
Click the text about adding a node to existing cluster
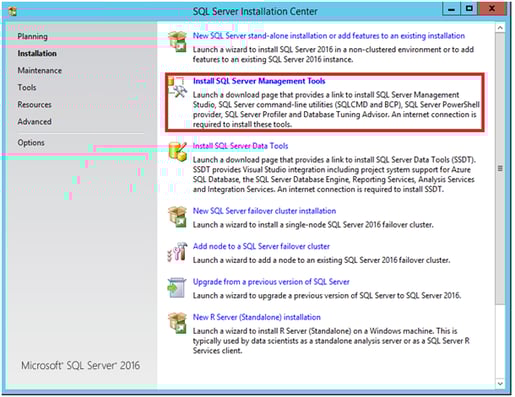[x=321, y=260]
